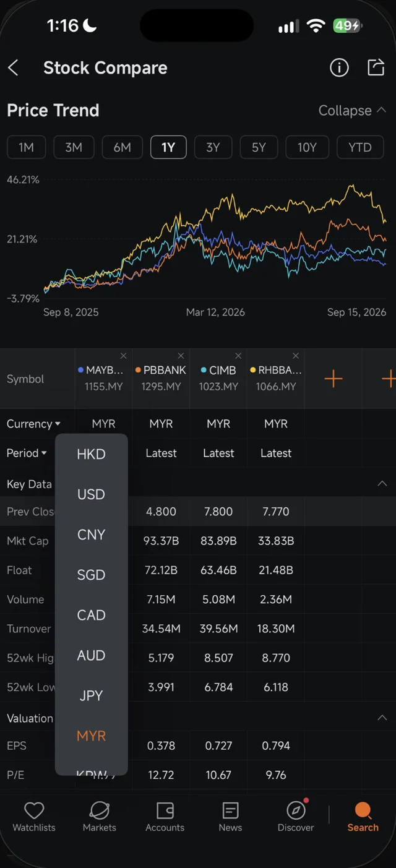
Task: Choose SGD in currency list
Action: click(91, 575)
